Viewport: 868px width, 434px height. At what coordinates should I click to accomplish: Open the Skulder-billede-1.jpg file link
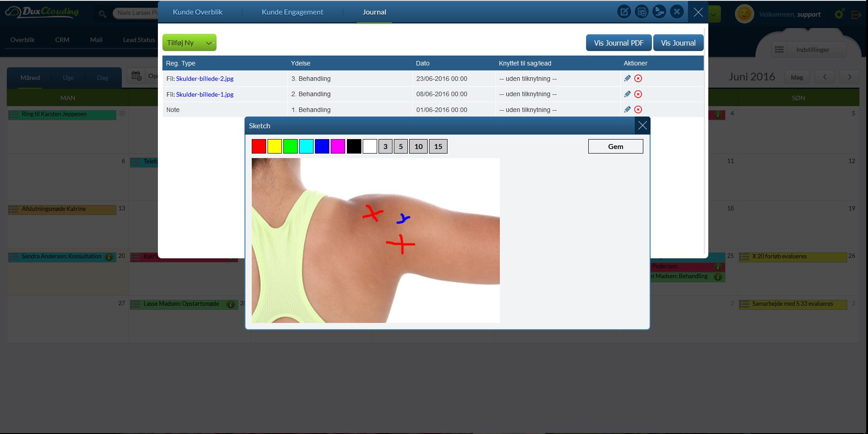point(205,94)
